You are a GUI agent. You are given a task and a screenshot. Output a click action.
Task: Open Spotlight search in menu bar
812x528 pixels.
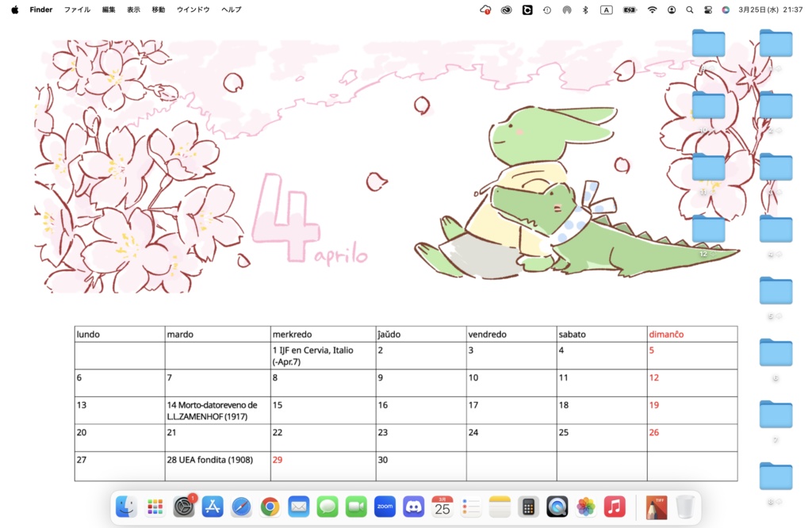tap(689, 10)
